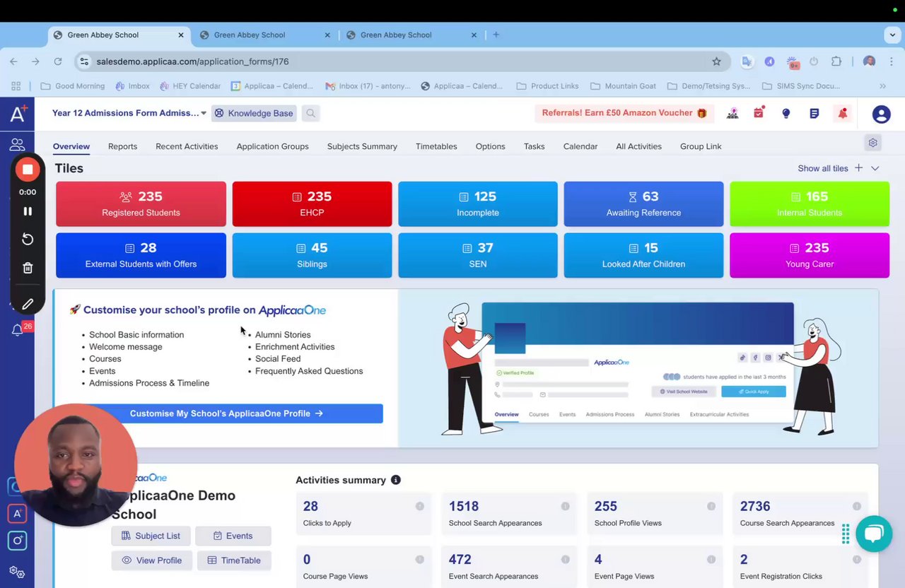
Task: Open the Knowledge Base button
Action: 254,113
